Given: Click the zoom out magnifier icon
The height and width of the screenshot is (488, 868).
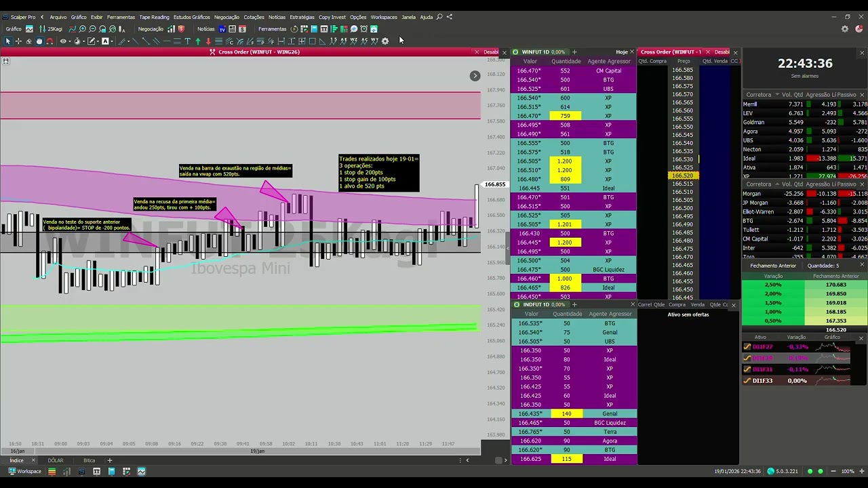Looking at the screenshot, I should [x=92, y=29].
